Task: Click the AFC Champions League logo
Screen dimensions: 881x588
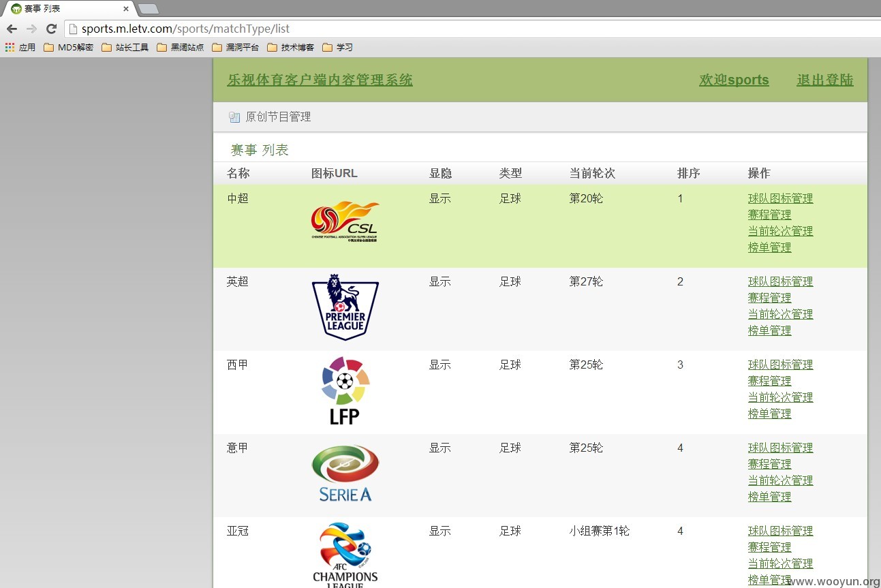Action: pos(345,555)
